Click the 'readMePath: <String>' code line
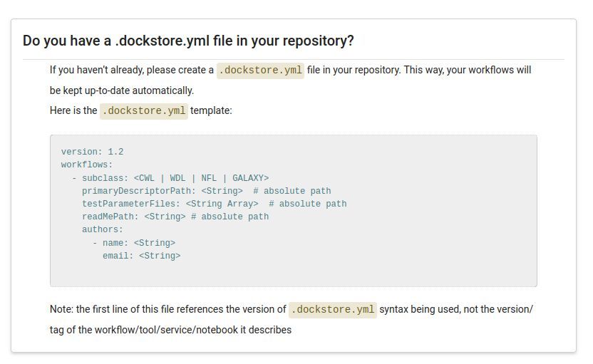 click(x=175, y=217)
